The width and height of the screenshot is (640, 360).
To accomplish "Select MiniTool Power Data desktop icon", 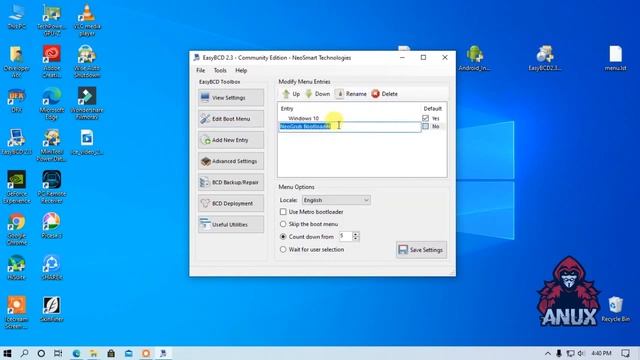I will [x=52, y=145].
